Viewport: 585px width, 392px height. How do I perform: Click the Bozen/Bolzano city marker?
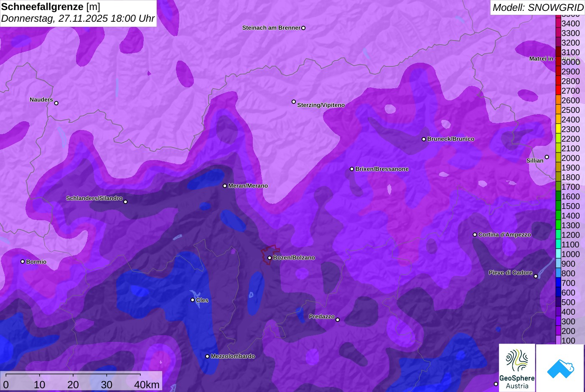click(270, 258)
